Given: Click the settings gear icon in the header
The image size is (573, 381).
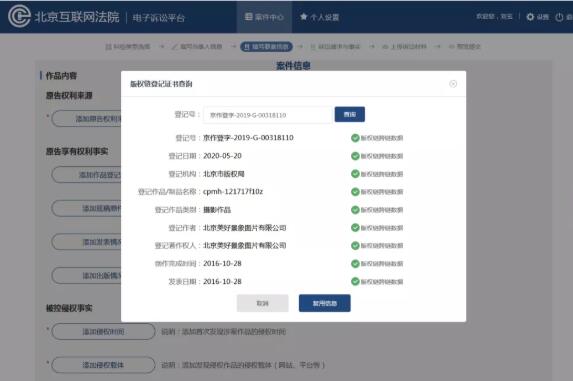Looking at the screenshot, I should pos(530,17).
